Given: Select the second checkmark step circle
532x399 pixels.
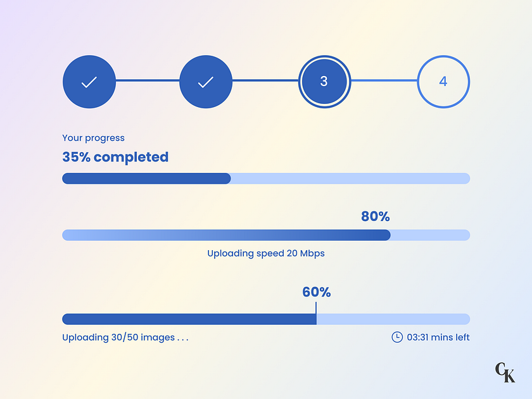Looking at the screenshot, I should click(206, 81).
